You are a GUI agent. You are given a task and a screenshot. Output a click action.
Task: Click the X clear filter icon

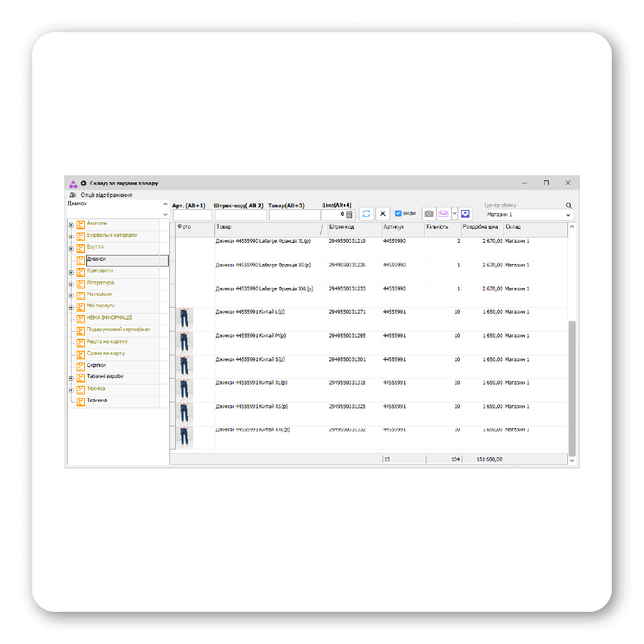coord(383,214)
